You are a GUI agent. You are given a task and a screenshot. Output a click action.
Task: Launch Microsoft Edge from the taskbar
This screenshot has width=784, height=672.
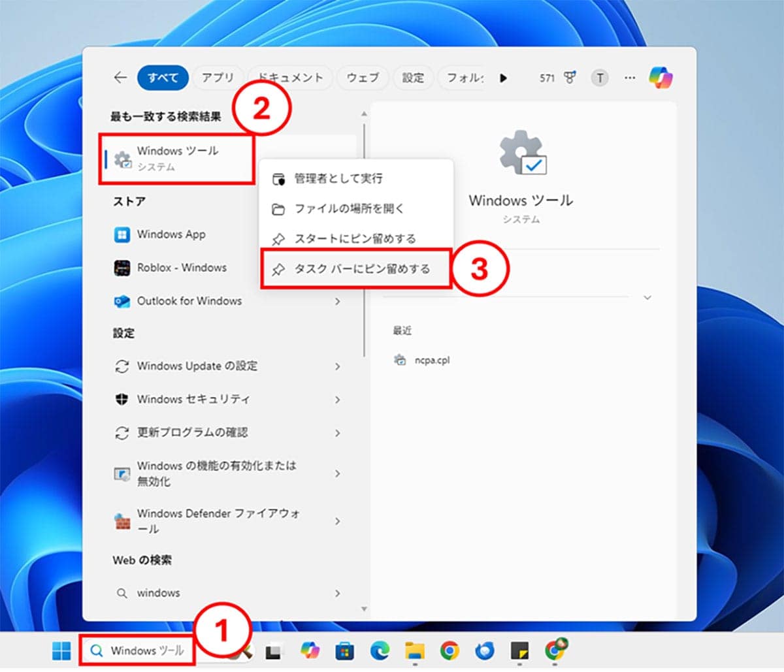click(380, 650)
